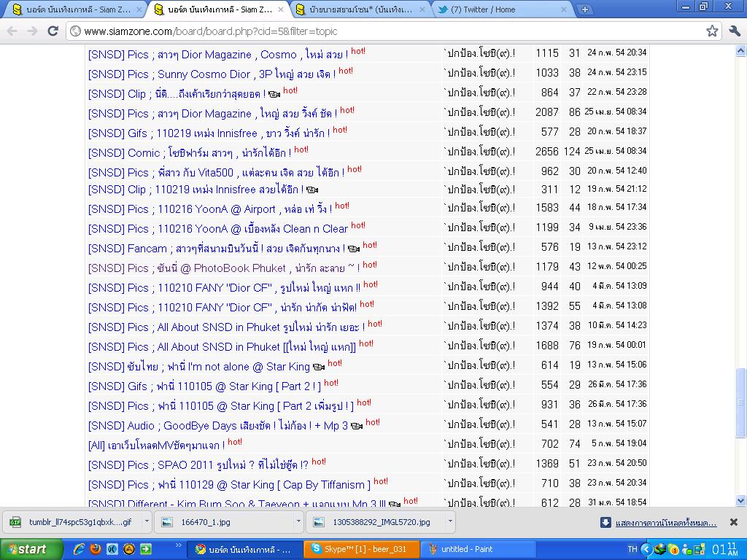Click the browser forward arrow
This screenshot has width=747, height=560.
click(x=32, y=31)
